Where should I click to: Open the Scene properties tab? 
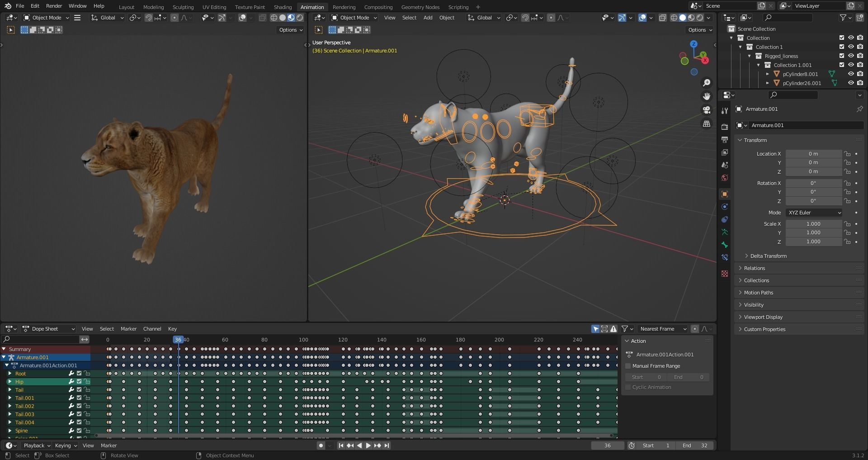tap(725, 165)
